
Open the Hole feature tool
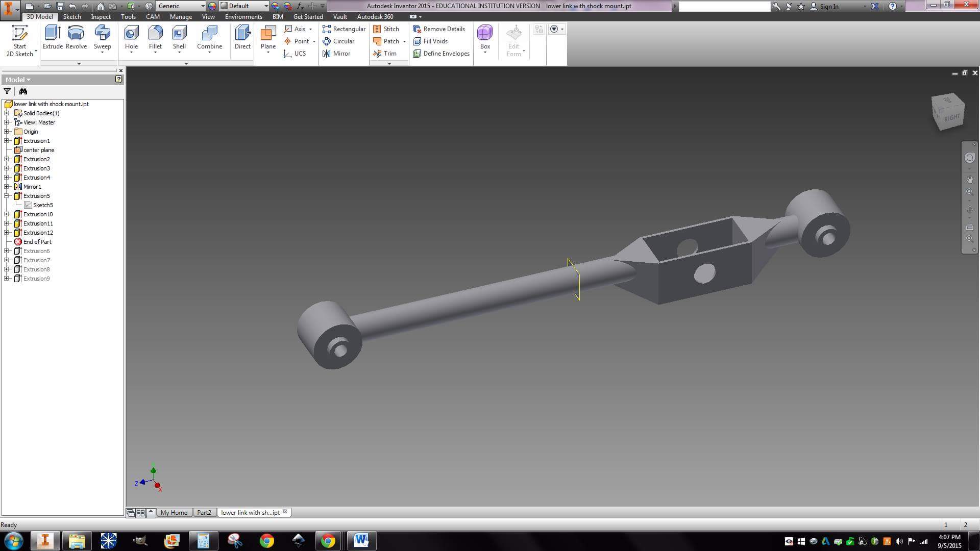(131, 37)
